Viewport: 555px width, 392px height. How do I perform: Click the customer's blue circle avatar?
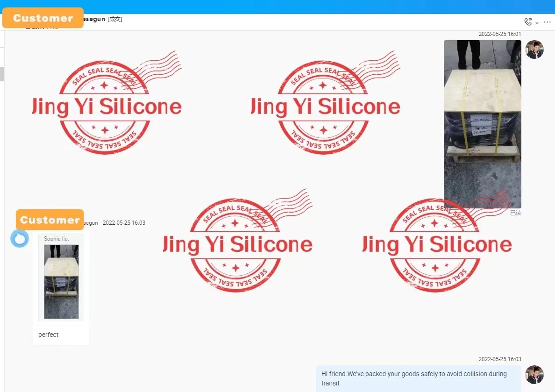point(20,238)
